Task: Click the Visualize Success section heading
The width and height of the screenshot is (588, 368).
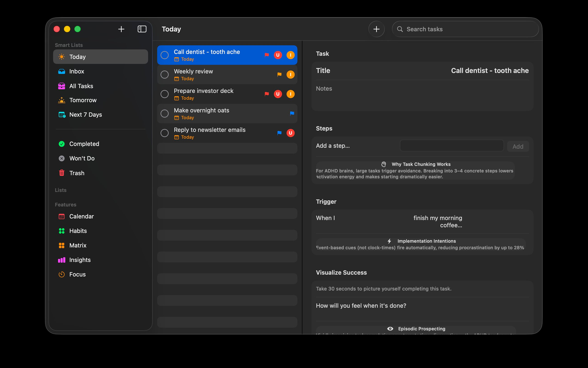Action: point(341,273)
